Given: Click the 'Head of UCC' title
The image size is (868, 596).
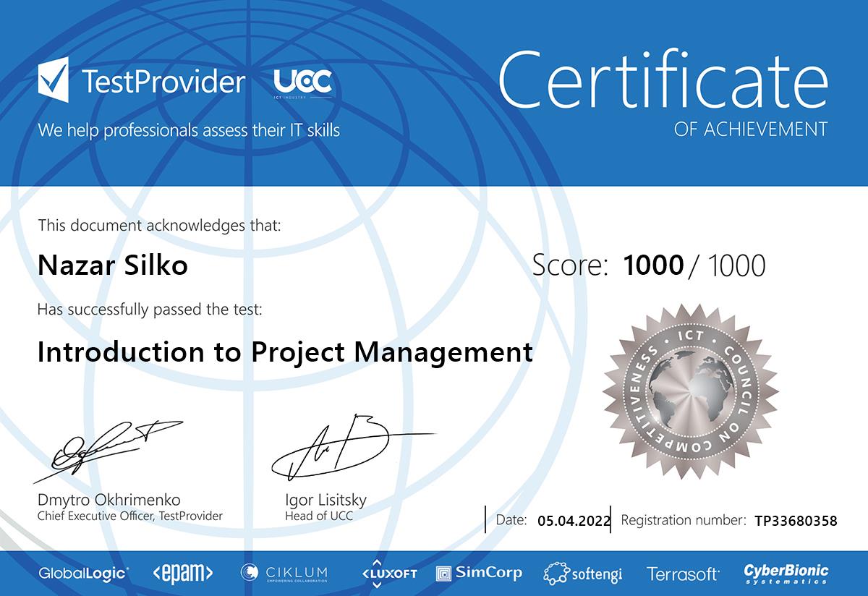Looking at the screenshot, I should pos(319,516).
